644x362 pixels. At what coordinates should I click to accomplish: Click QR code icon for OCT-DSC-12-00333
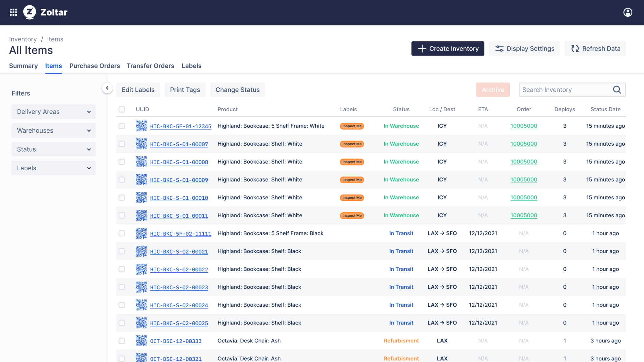141,341
